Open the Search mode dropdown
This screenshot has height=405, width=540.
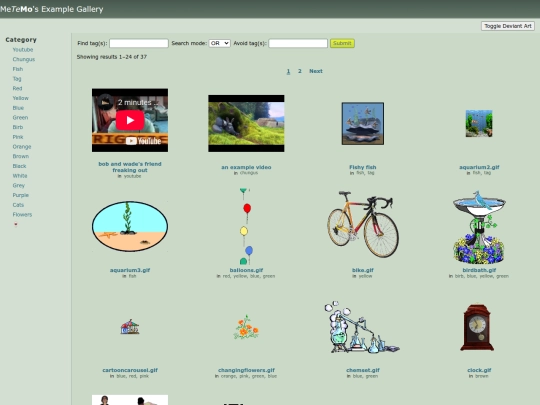point(219,43)
